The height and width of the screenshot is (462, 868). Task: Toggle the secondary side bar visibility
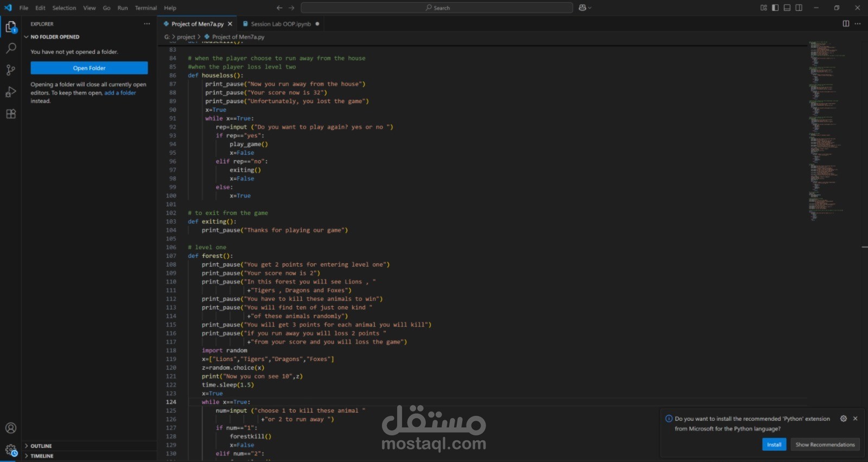coord(799,8)
